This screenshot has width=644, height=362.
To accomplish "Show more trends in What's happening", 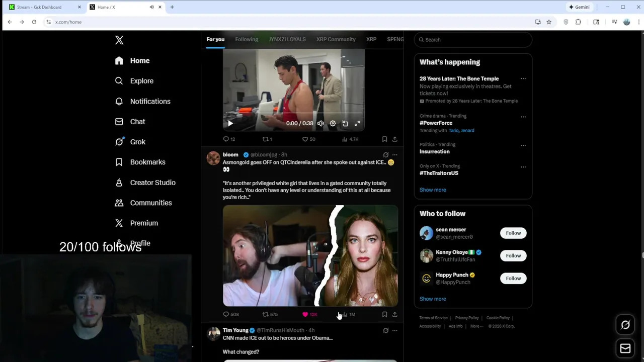I will point(433,190).
